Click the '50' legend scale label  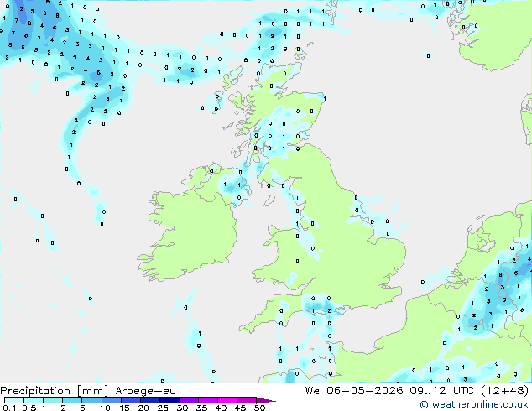259,408
